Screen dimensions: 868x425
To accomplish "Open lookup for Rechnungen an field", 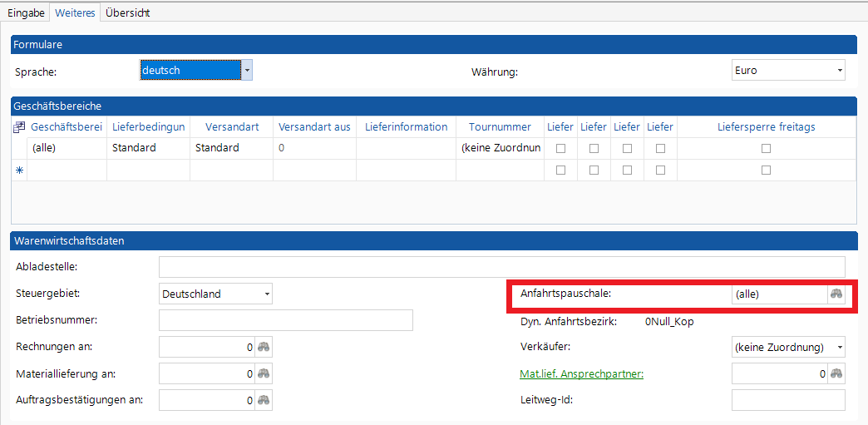I will (x=264, y=347).
